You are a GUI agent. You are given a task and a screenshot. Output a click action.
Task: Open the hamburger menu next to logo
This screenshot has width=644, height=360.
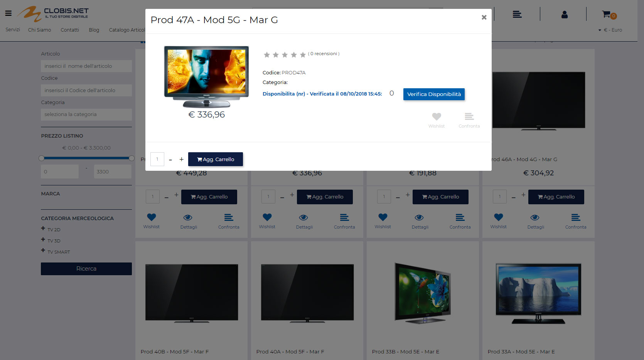click(x=8, y=13)
